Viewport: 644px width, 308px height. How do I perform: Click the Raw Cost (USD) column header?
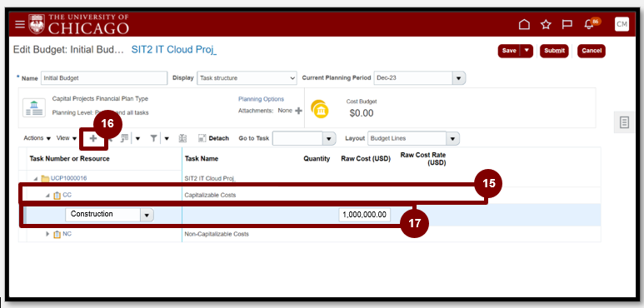click(366, 159)
